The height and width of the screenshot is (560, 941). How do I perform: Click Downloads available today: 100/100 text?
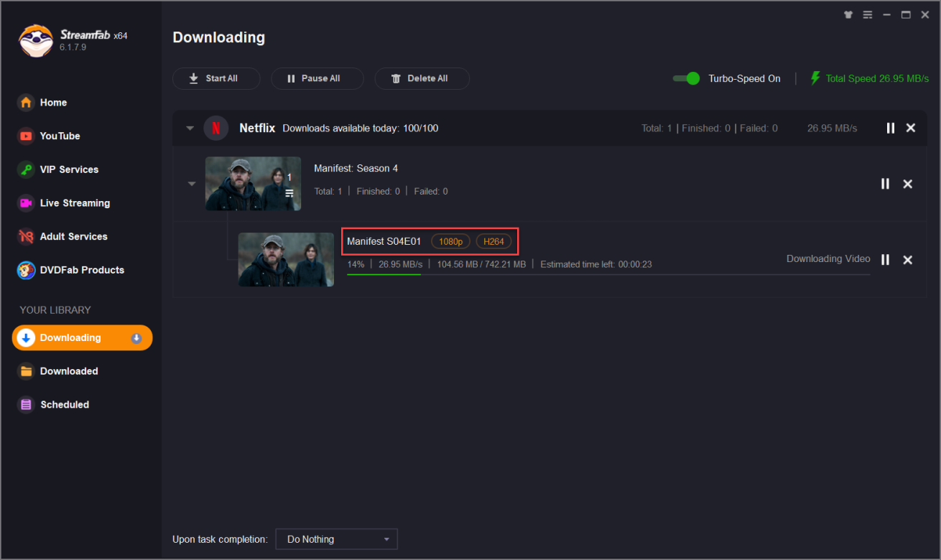click(x=361, y=129)
